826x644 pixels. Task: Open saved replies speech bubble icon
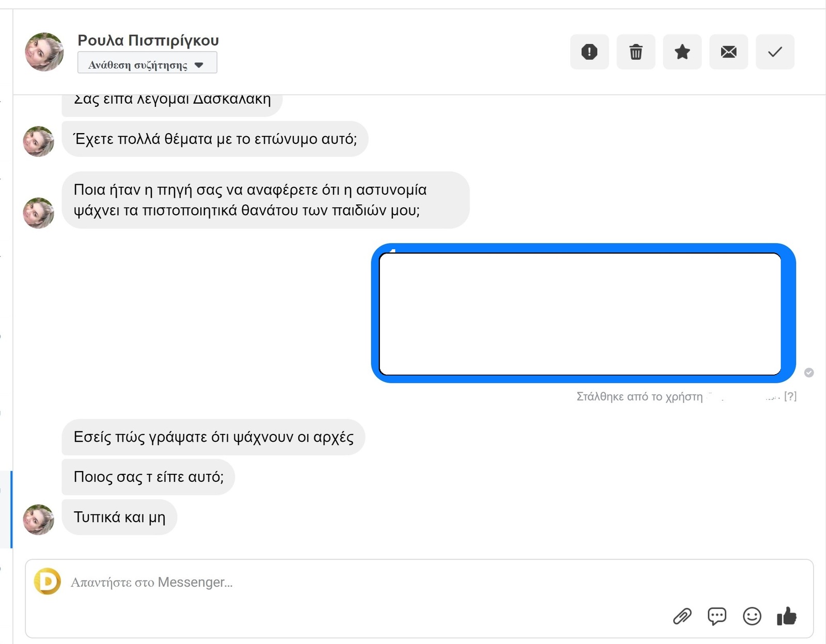click(x=717, y=616)
